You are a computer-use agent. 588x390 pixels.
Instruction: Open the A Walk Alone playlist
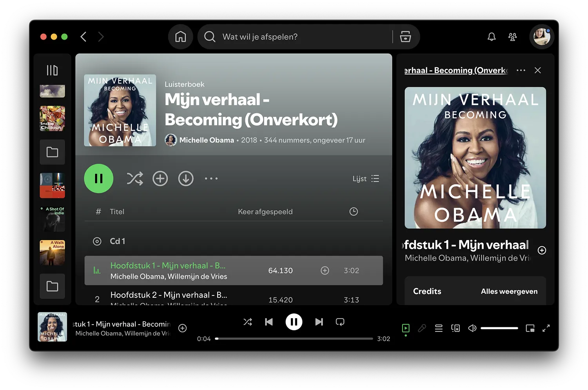(x=52, y=253)
